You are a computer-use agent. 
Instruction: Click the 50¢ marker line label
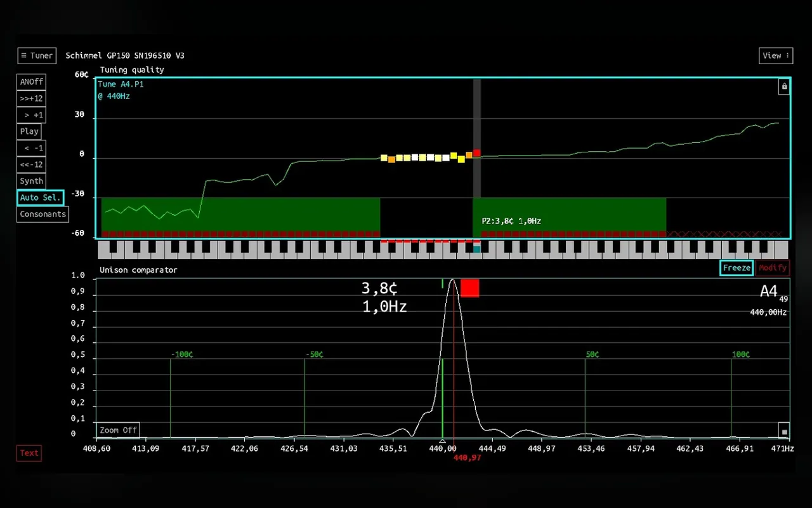click(x=593, y=354)
